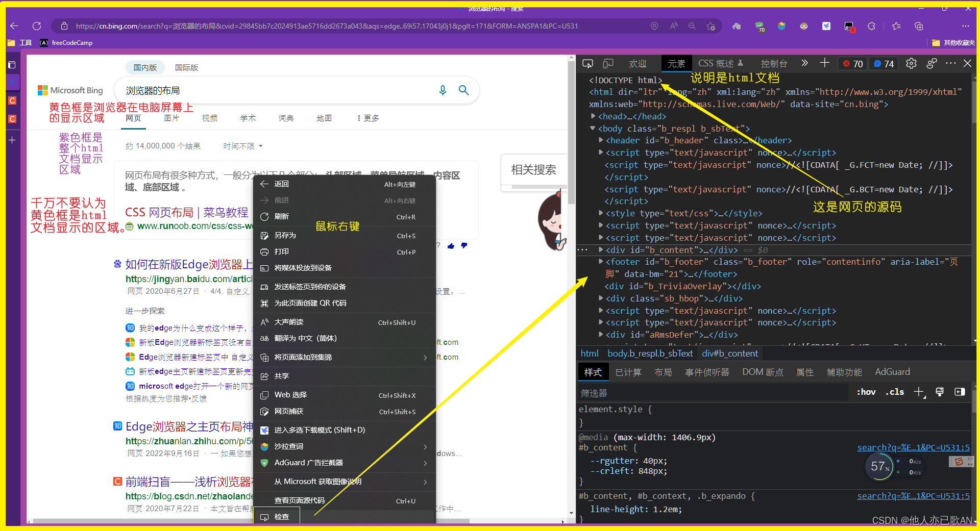
Task: Collapse the body element node
Action: [593, 129]
